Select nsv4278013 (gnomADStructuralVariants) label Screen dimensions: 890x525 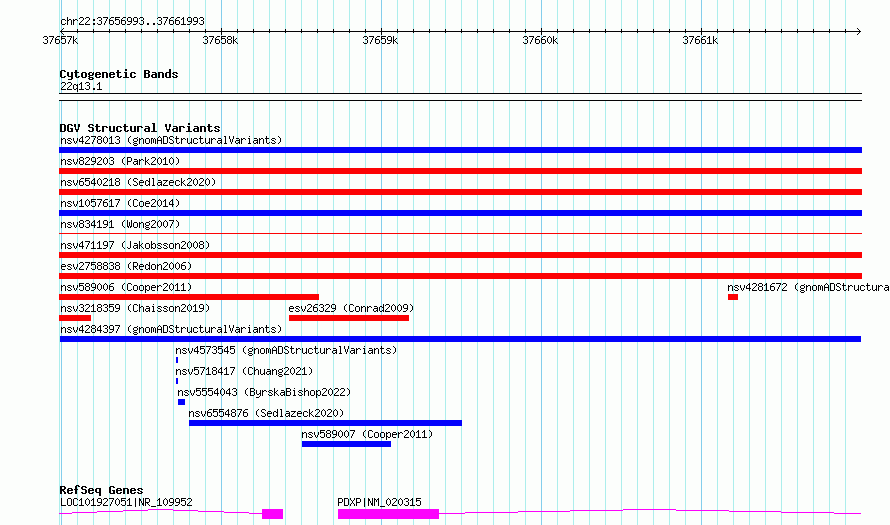[x=171, y=140]
